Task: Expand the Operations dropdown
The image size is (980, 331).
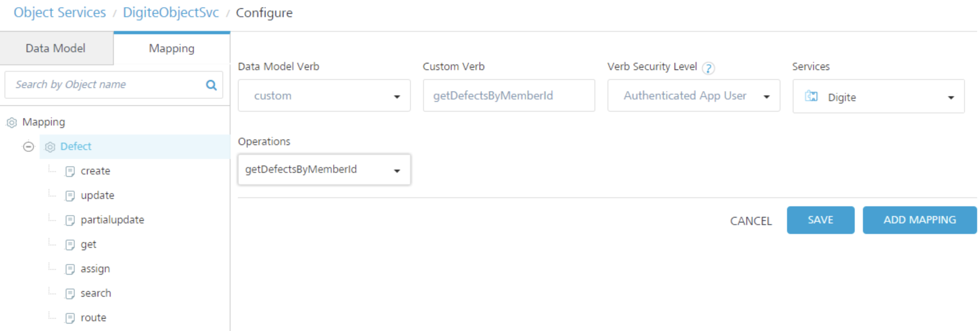Action: point(324,170)
